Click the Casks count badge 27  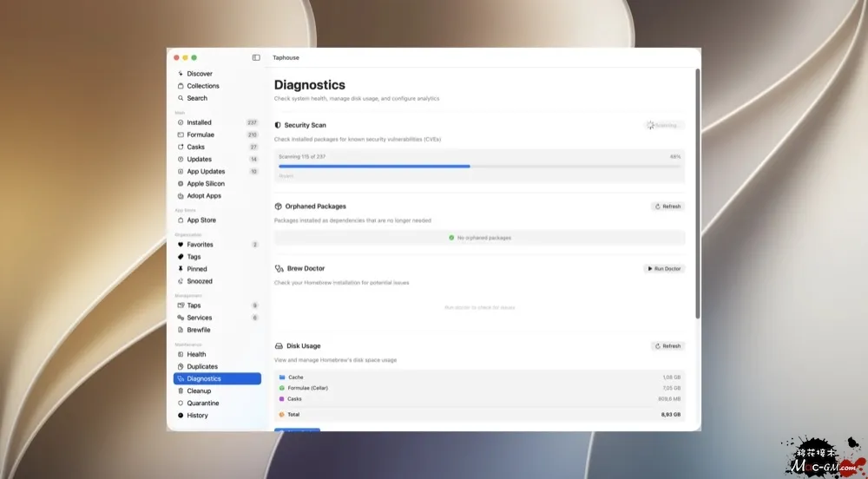pyautogui.click(x=253, y=147)
